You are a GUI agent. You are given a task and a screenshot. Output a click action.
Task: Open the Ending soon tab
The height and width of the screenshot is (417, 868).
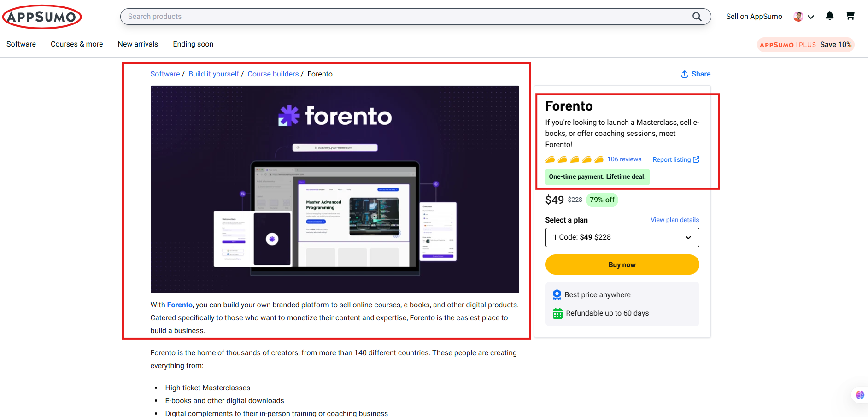(x=193, y=44)
